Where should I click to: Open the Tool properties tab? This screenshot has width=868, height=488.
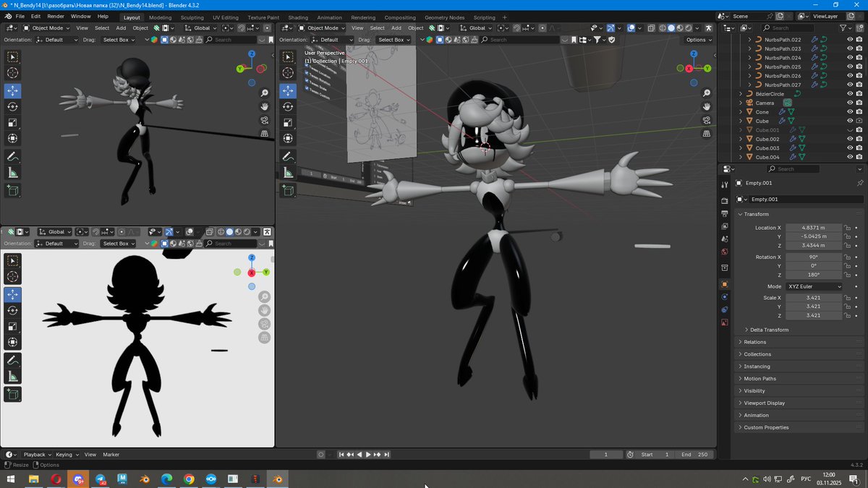click(x=725, y=185)
